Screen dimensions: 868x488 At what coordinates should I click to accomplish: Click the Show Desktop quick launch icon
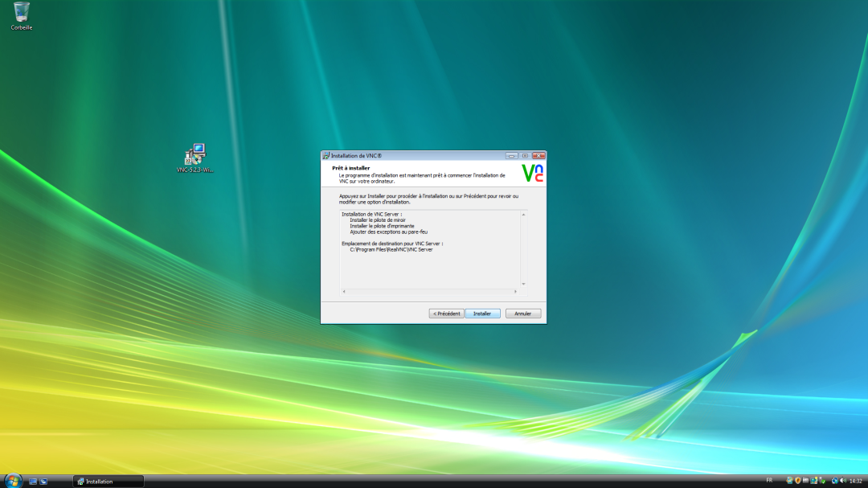point(33,482)
